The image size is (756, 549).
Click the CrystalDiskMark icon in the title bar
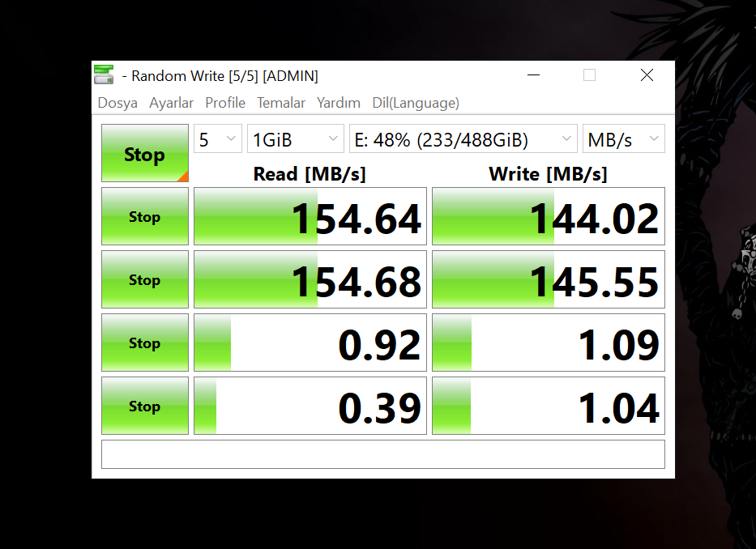(104, 74)
